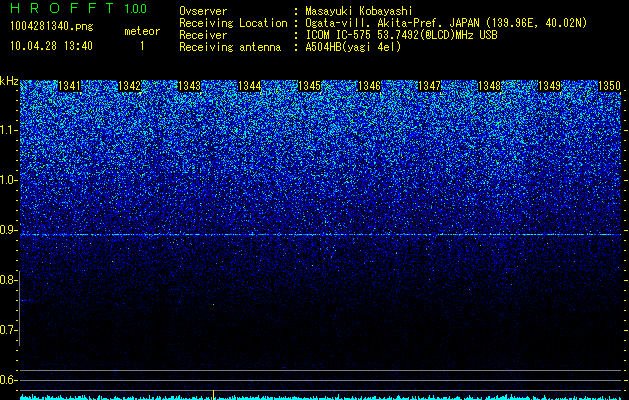Click the Receiving Location label

[233, 23]
